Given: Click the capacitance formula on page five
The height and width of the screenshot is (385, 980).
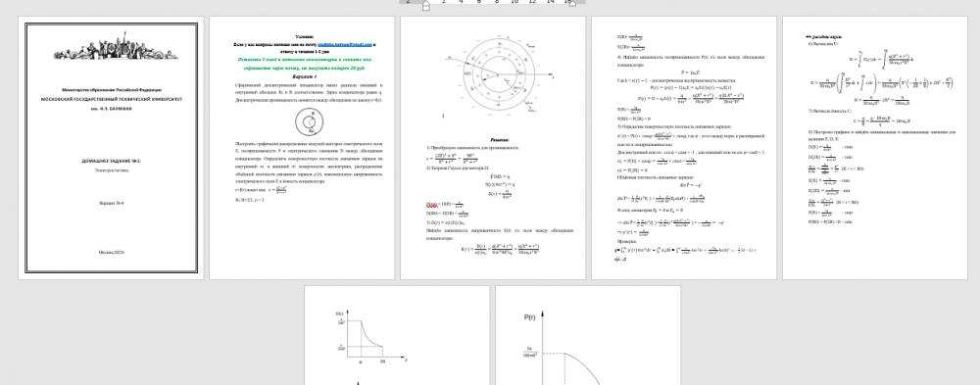Looking at the screenshot, I should point(882,121).
